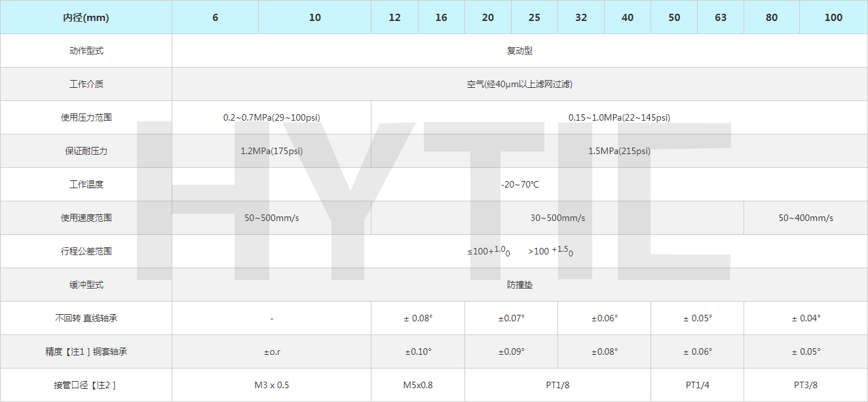Click the ±o.r cell
The image size is (868, 402).
pos(272,352)
